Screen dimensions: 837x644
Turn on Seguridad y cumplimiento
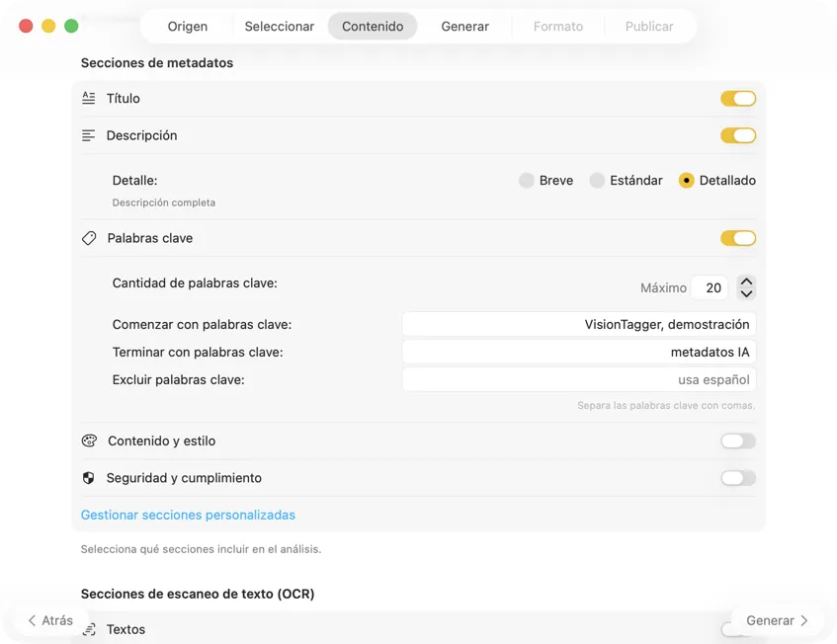(738, 478)
